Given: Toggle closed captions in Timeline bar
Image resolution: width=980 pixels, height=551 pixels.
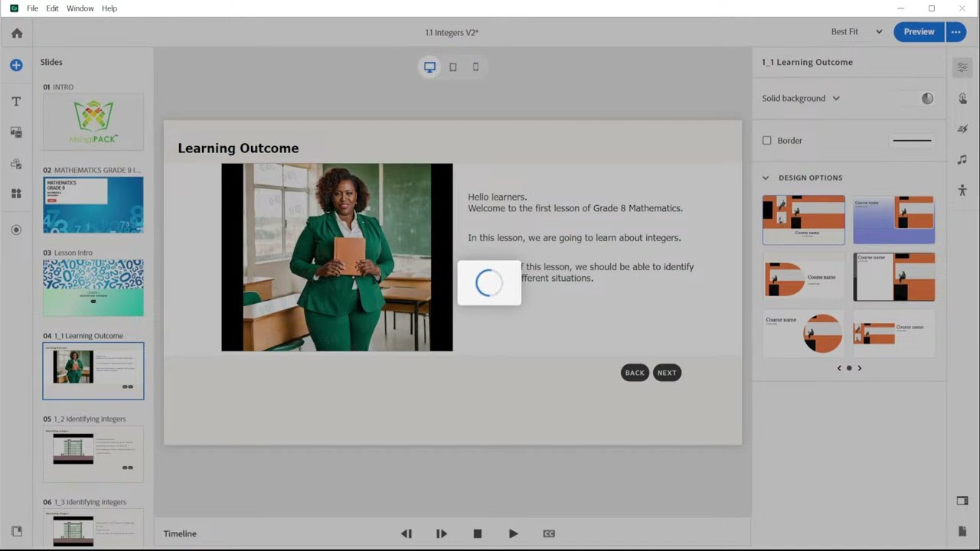Looking at the screenshot, I should pyautogui.click(x=549, y=533).
